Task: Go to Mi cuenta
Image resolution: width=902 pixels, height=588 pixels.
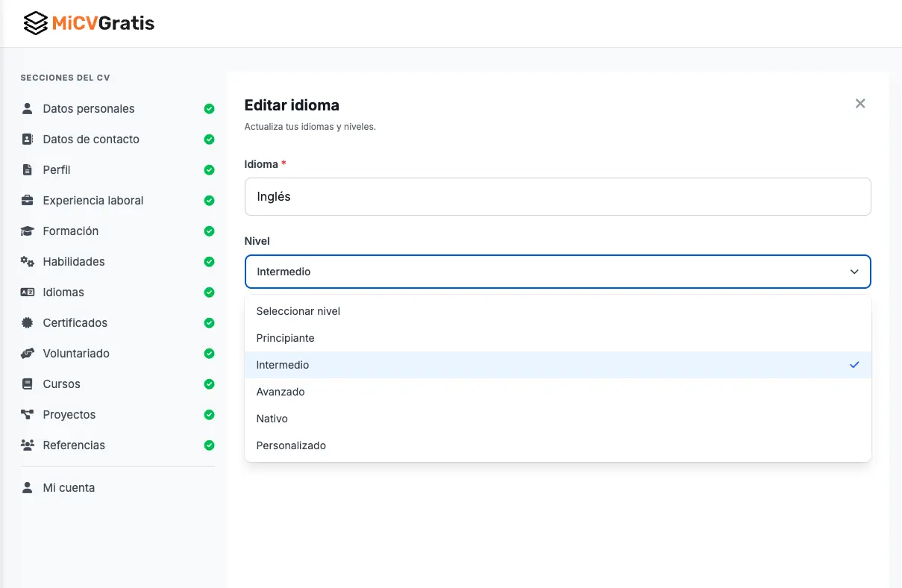Action: coord(69,488)
